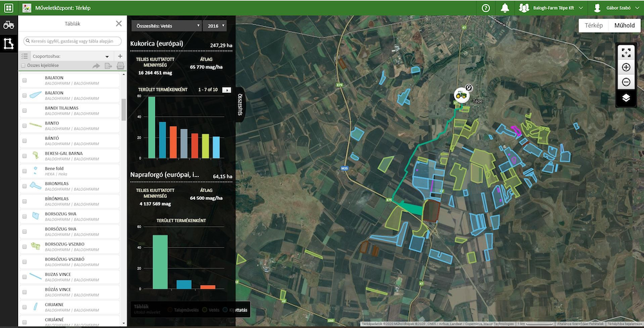The image size is (644, 328).
Task: Open the map layers icon
Action: [626, 98]
